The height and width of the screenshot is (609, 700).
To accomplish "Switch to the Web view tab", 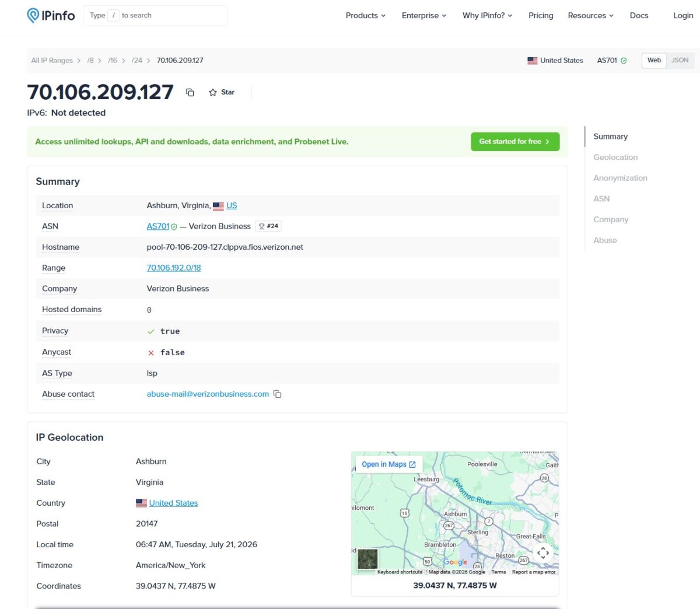I will pyautogui.click(x=654, y=60).
